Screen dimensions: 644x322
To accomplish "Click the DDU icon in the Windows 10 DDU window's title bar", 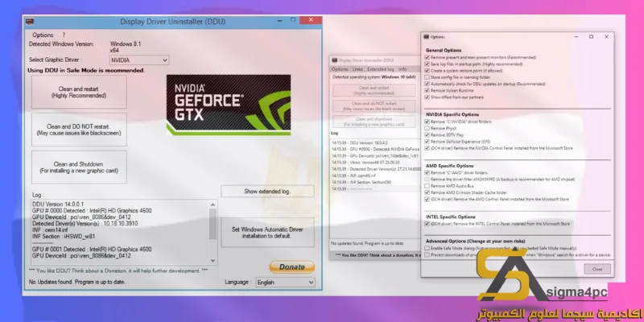I will 334,60.
